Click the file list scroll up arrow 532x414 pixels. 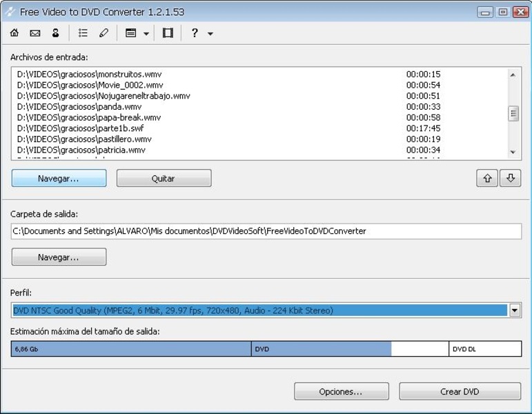pos(513,75)
